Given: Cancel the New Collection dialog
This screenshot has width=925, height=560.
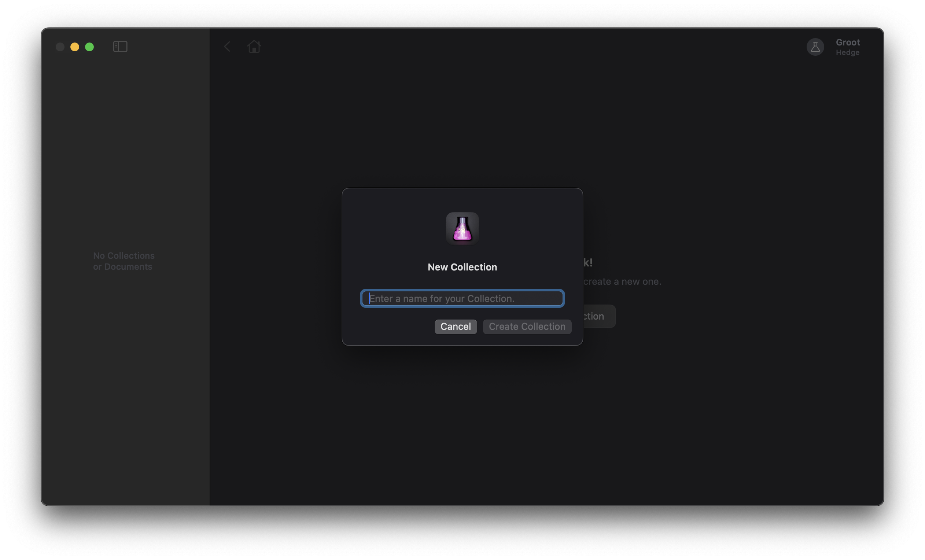Looking at the screenshot, I should coord(456,327).
